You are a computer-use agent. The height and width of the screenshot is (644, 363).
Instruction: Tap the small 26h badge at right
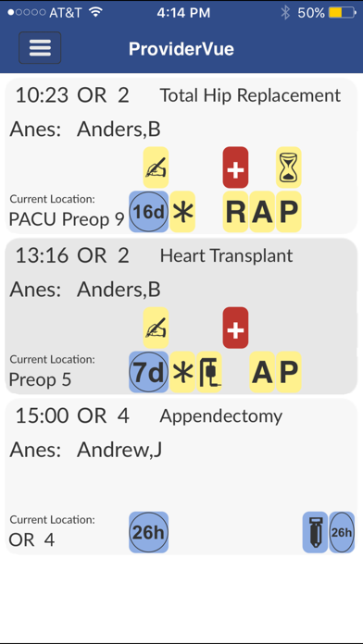coord(342,532)
